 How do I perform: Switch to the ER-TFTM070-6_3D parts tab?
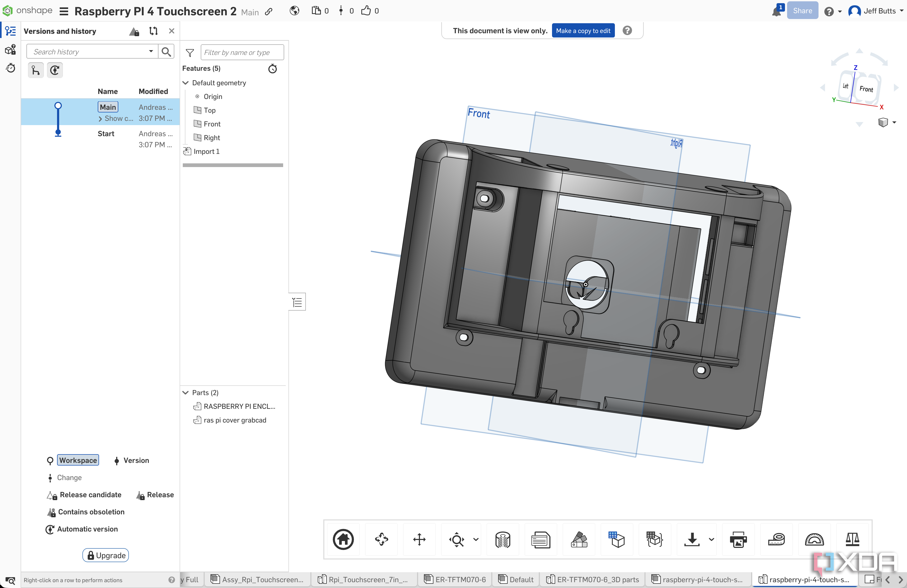pyautogui.click(x=593, y=579)
